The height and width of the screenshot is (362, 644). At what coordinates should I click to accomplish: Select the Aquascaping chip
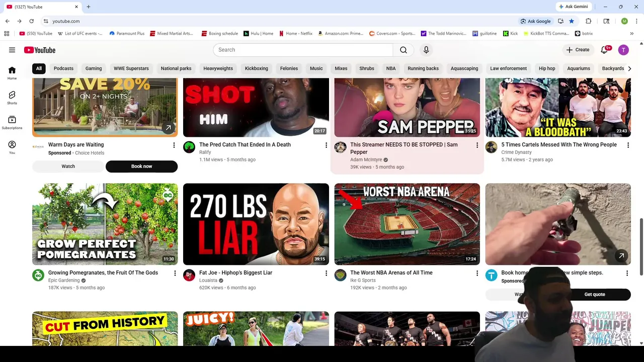click(464, 68)
